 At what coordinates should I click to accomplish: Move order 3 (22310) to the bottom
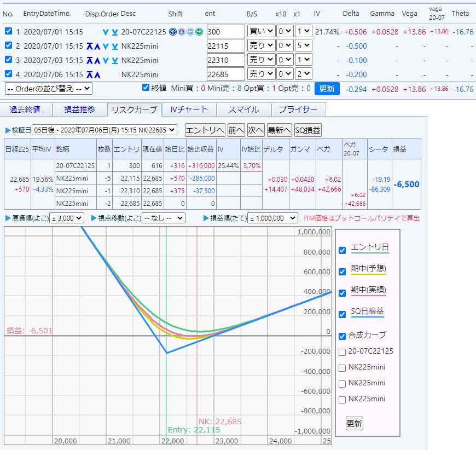[115, 60]
